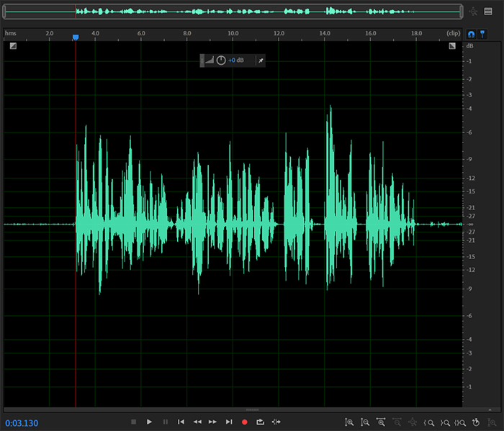The height and width of the screenshot is (431, 504).
Task: Click the blue playhead marker on ruler
Action: [x=76, y=37]
